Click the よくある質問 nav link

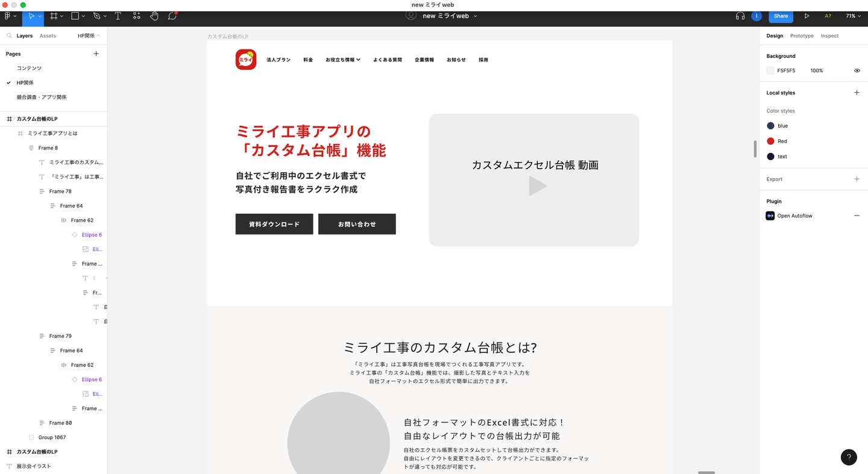click(x=388, y=60)
